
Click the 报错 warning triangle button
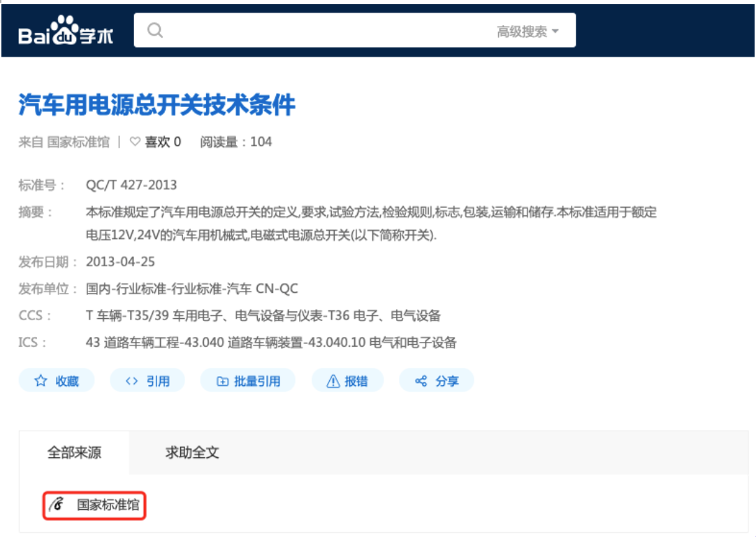pos(347,381)
